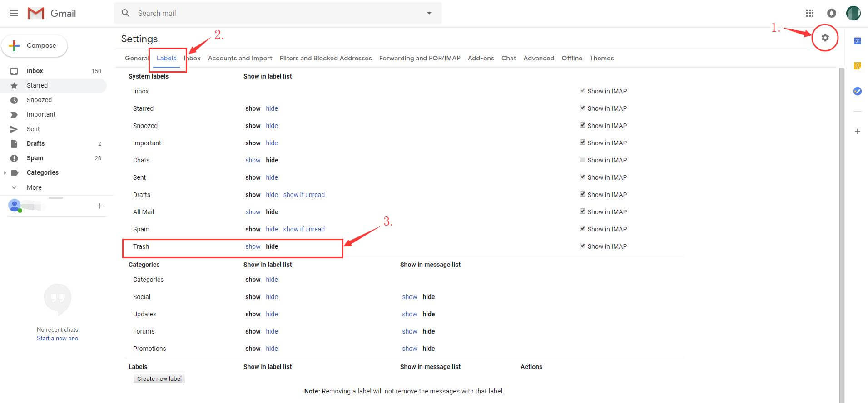The height and width of the screenshot is (403, 868).
Task: Click the Important marker icon
Action: (x=14, y=114)
